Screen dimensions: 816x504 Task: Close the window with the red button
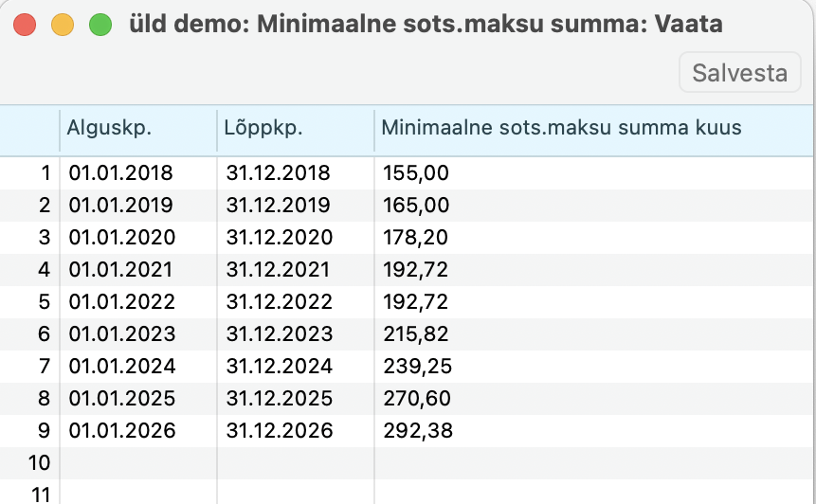(26, 25)
